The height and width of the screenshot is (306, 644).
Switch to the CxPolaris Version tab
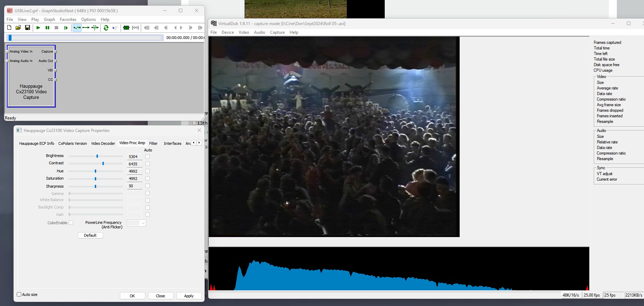pos(72,143)
